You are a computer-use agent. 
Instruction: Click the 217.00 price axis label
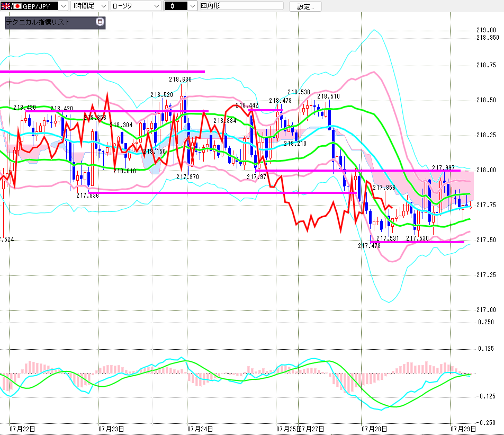pyautogui.click(x=486, y=310)
